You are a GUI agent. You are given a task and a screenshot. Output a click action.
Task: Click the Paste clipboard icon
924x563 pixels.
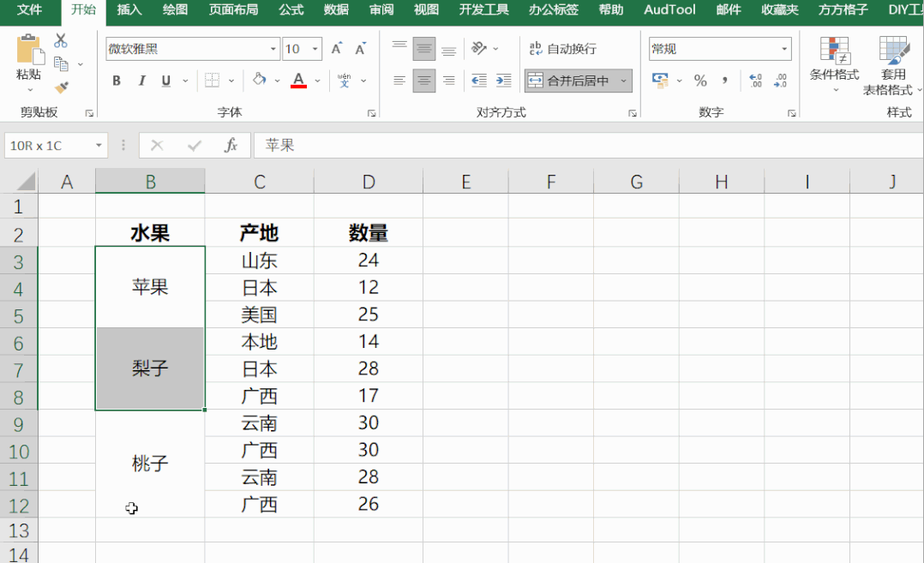29,50
